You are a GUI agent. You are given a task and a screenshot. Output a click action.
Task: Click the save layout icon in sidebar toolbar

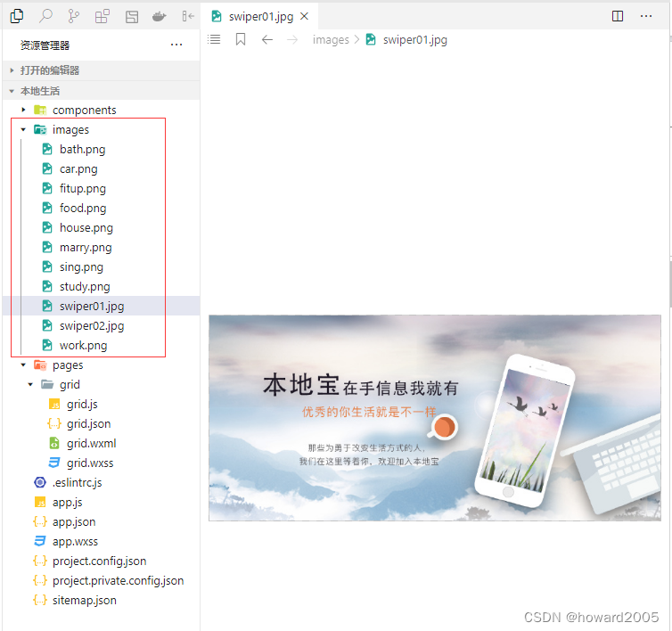point(132,17)
